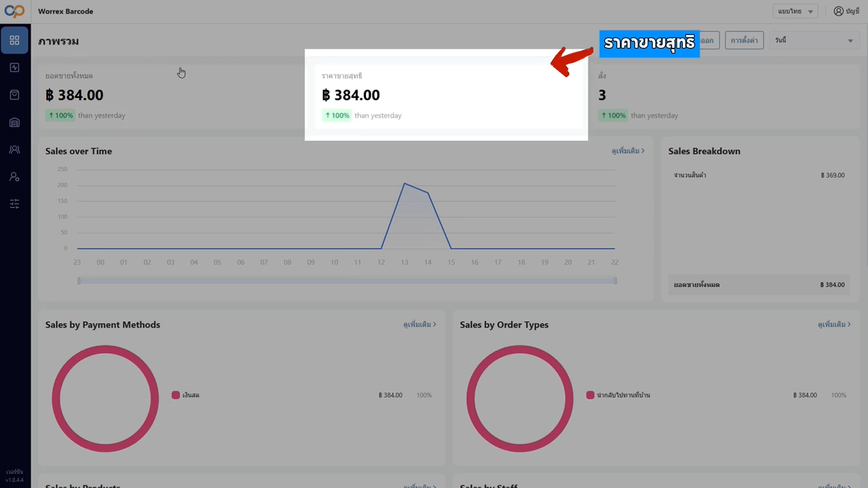Open the customers group icon in the sidebar
The height and width of the screenshot is (488, 868).
(x=14, y=149)
